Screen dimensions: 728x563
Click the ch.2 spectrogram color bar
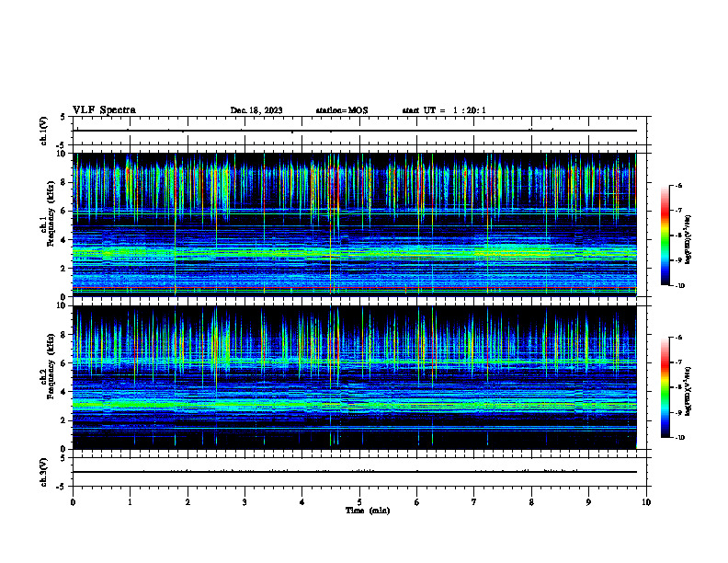coord(665,387)
